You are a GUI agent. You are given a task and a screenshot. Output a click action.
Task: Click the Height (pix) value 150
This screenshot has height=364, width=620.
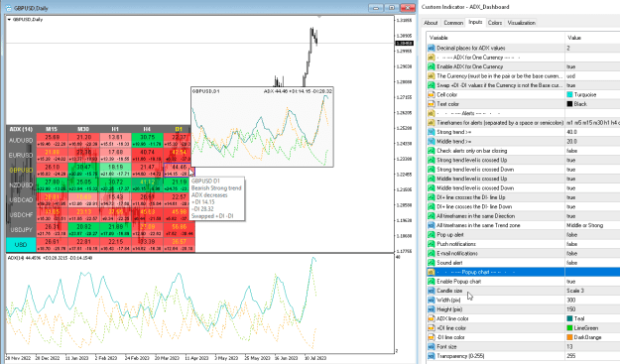[x=571, y=309]
